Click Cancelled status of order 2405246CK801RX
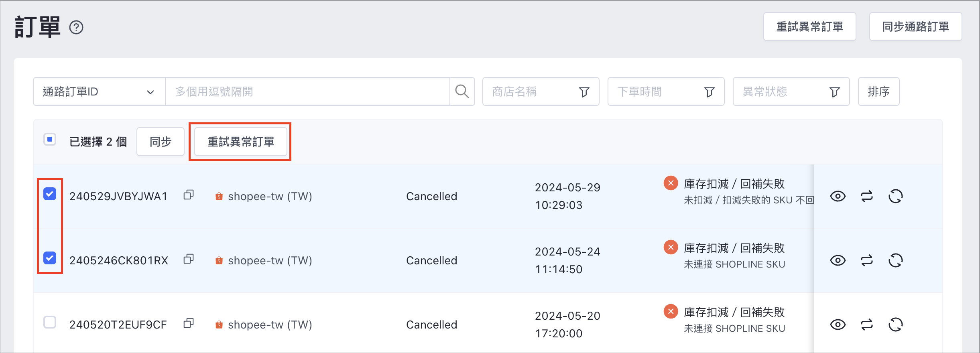 [x=431, y=260]
